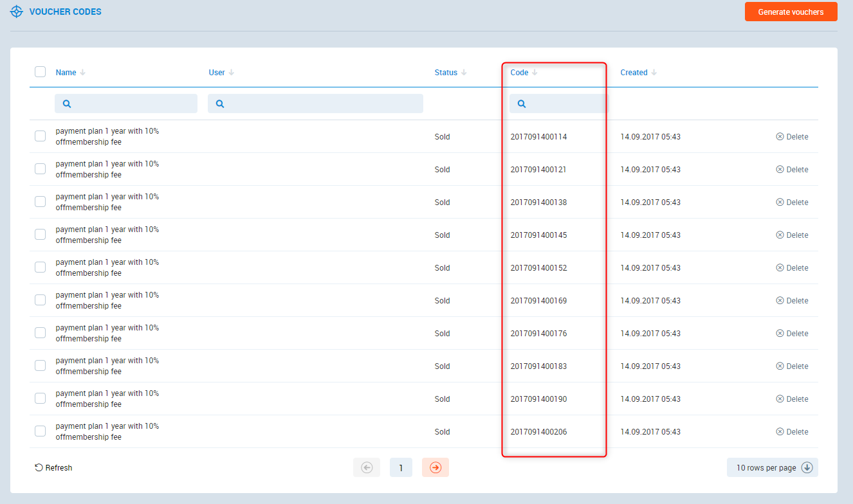Screen dimensions: 853x504
Task: Sort by the User column header
Action: point(217,73)
